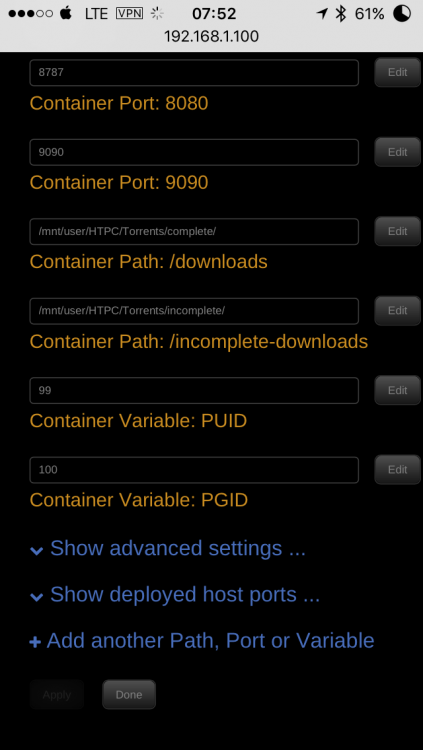Expand Show deployed host ports
The image size is (423, 750).
tap(185, 595)
